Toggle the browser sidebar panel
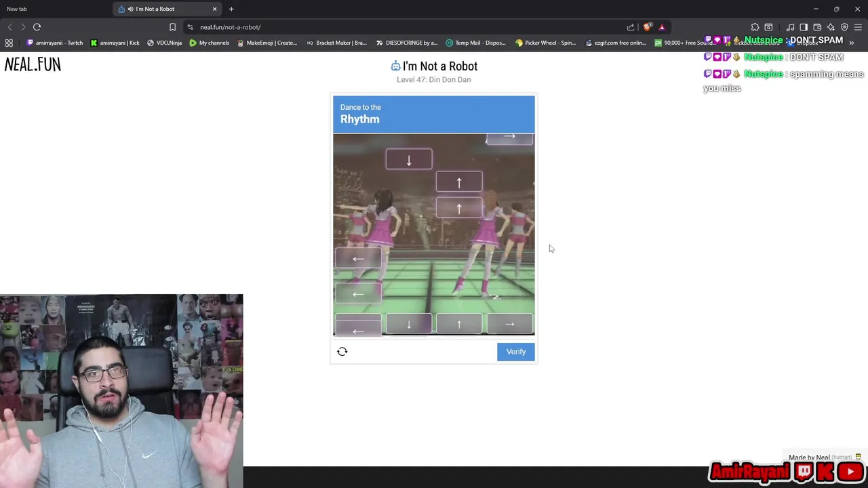Screen dimensions: 868x488 tap(804, 27)
